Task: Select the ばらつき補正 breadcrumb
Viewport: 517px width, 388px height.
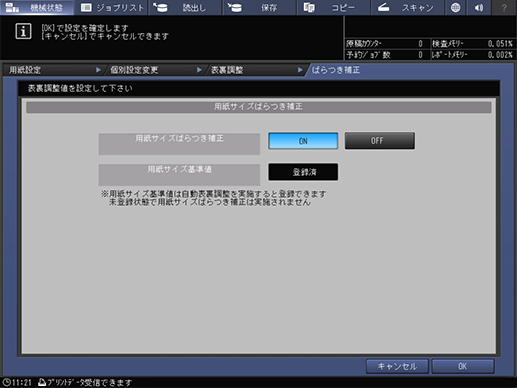Action: [336, 70]
